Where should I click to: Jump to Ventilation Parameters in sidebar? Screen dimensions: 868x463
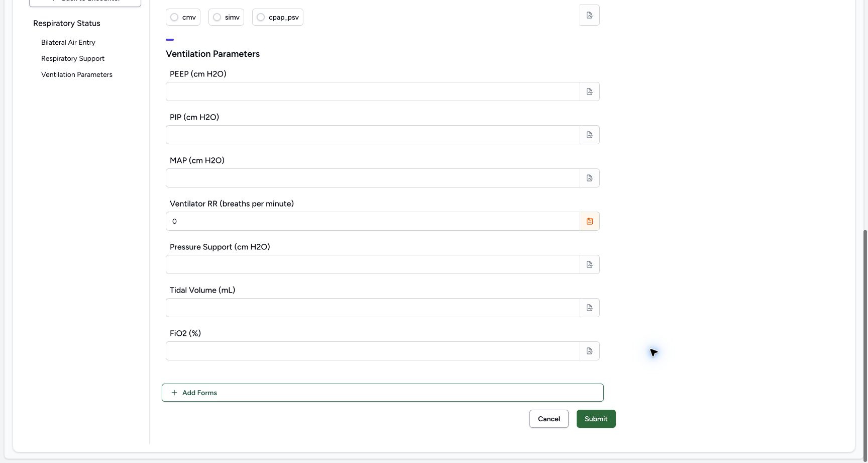pyautogui.click(x=77, y=74)
